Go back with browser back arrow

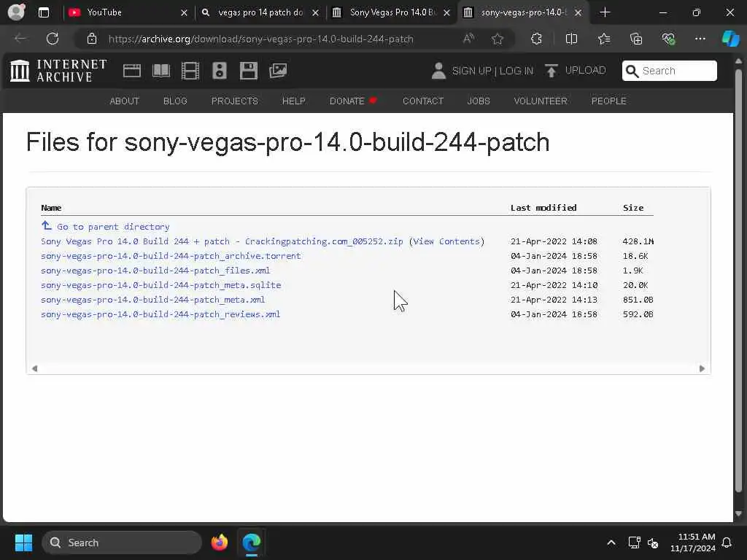(x=20, y=39)
